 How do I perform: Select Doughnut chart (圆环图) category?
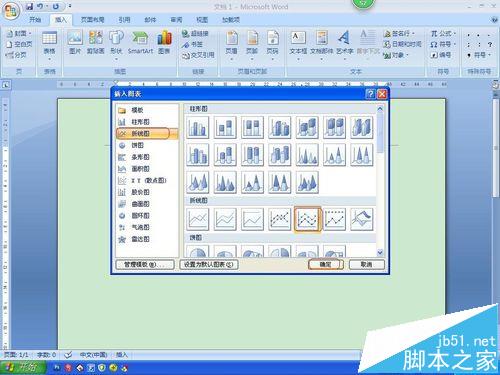(x=147, y=216)
